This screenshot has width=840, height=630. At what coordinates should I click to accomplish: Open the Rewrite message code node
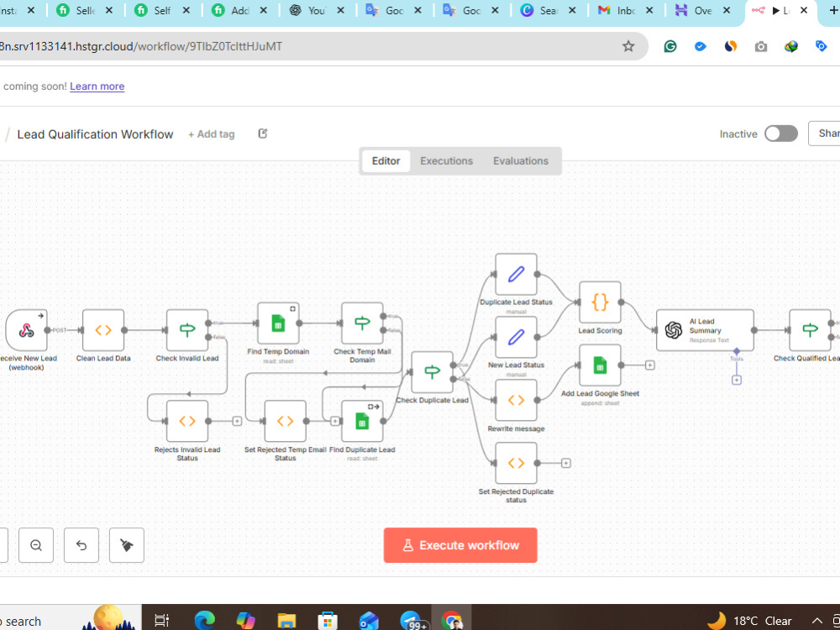516,400
